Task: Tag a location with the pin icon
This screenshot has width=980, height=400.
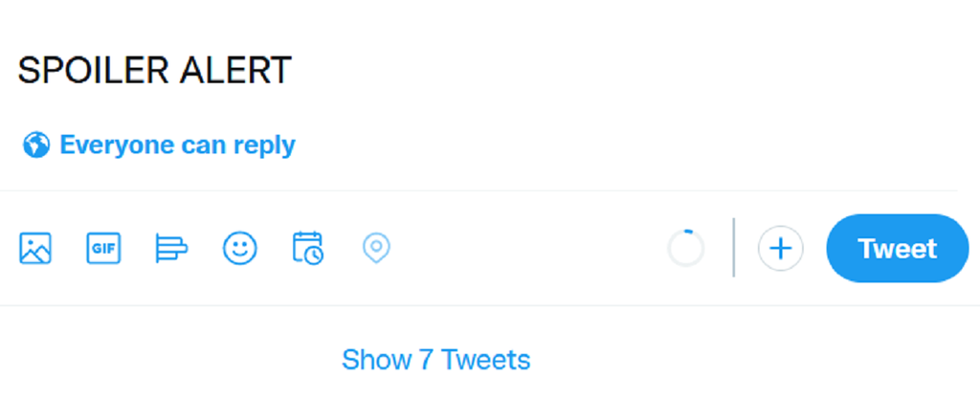Action: [x=376, y=249]
